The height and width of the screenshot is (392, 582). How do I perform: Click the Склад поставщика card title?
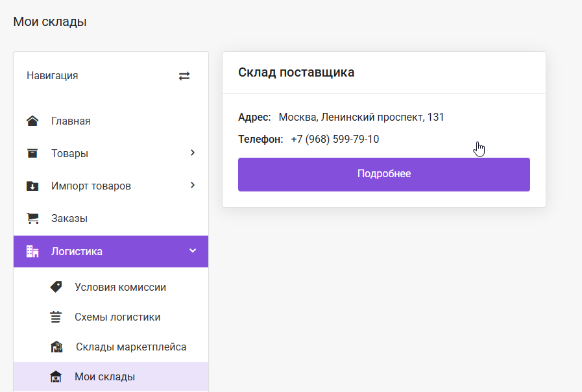click(x=297, y=72)
